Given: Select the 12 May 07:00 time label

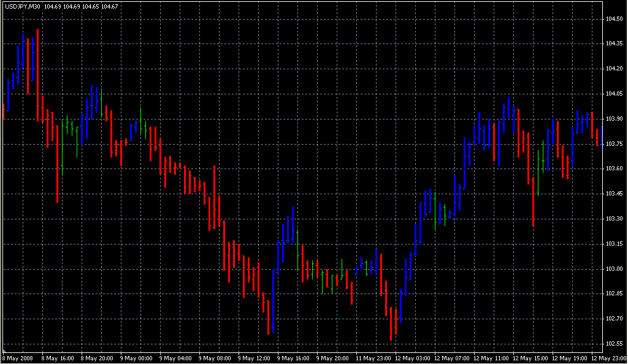Looking at the screenshot, I should [452, 358].
